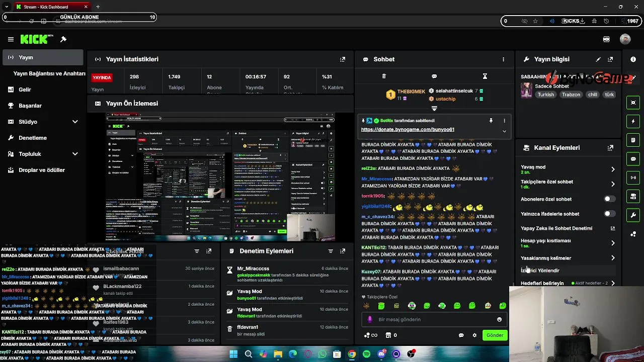644x362 pixels.
Task: Go to Başarılar in sidebar
Action: click(30, 106)
